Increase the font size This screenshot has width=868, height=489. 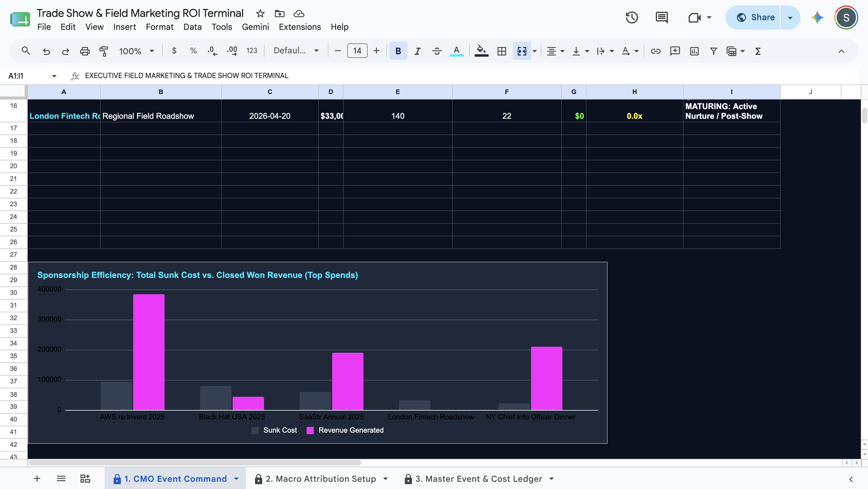click(376, 51)
